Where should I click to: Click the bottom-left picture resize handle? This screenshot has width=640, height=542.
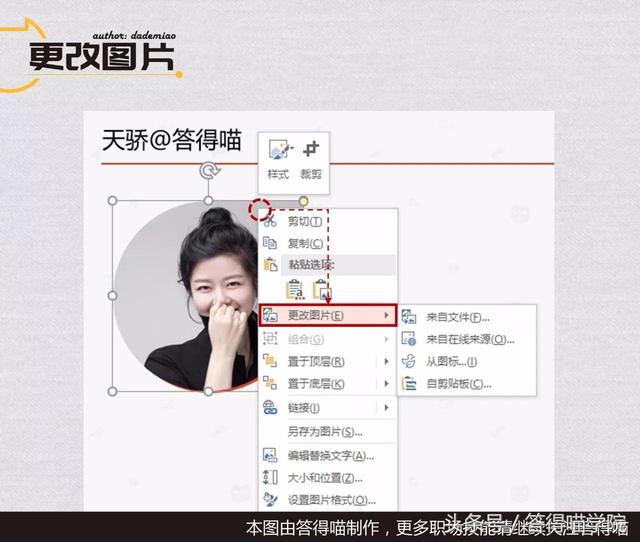(112, 391)
